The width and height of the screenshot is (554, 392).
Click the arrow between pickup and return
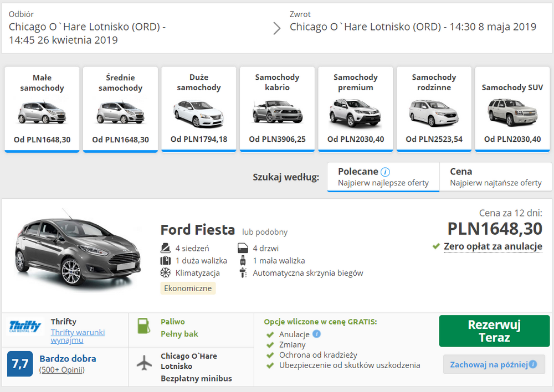click(x=277, y=28)
